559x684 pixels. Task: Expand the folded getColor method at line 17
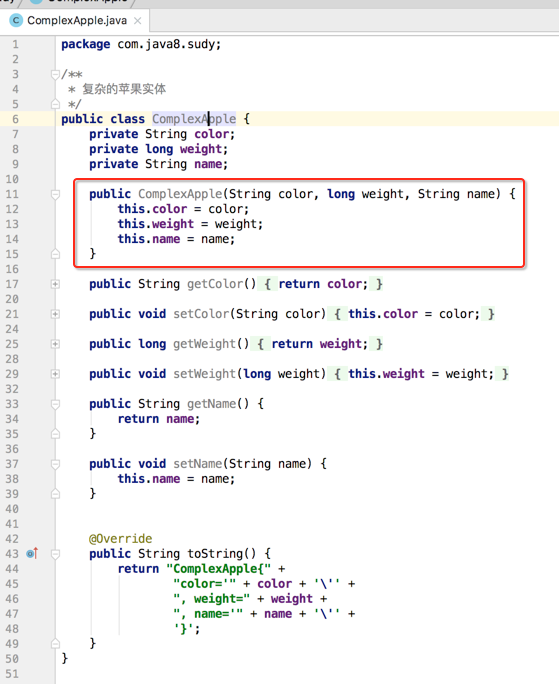tap(55, 284)
